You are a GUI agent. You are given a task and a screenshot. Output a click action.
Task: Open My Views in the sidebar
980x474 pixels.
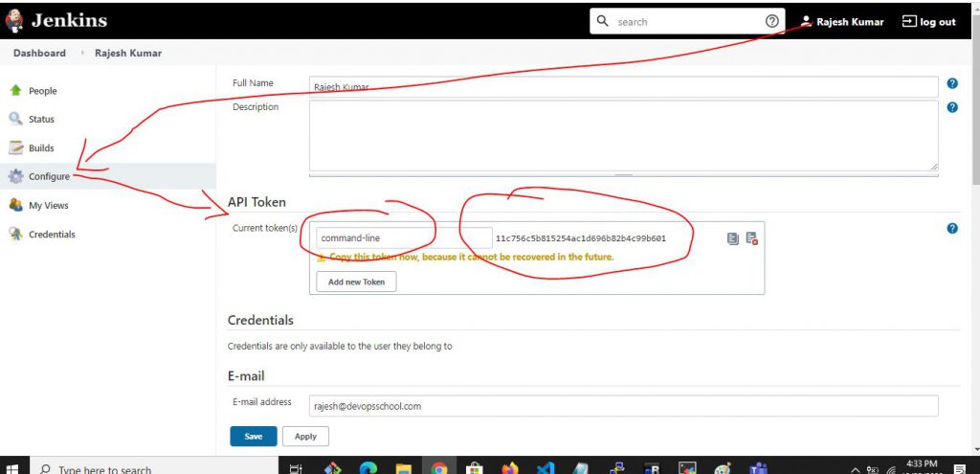point(48,205)
